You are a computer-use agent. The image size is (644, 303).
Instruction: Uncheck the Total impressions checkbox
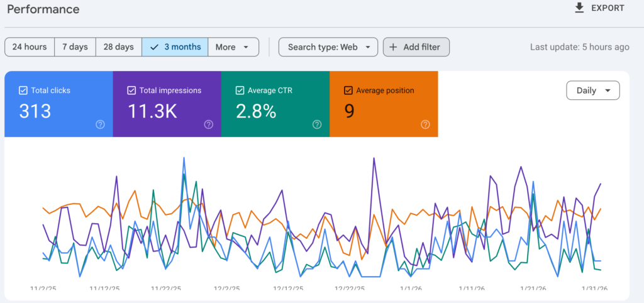coord(131,91)
